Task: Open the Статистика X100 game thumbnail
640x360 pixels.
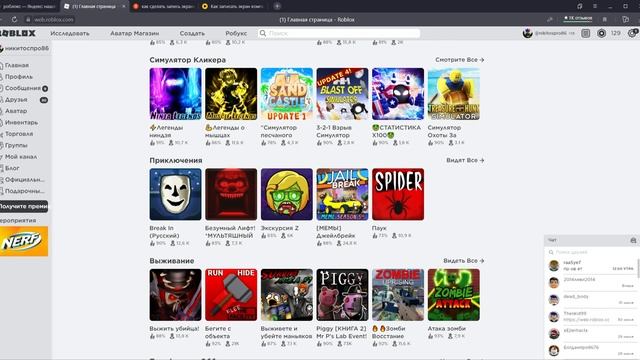Action: click(398, 94)
